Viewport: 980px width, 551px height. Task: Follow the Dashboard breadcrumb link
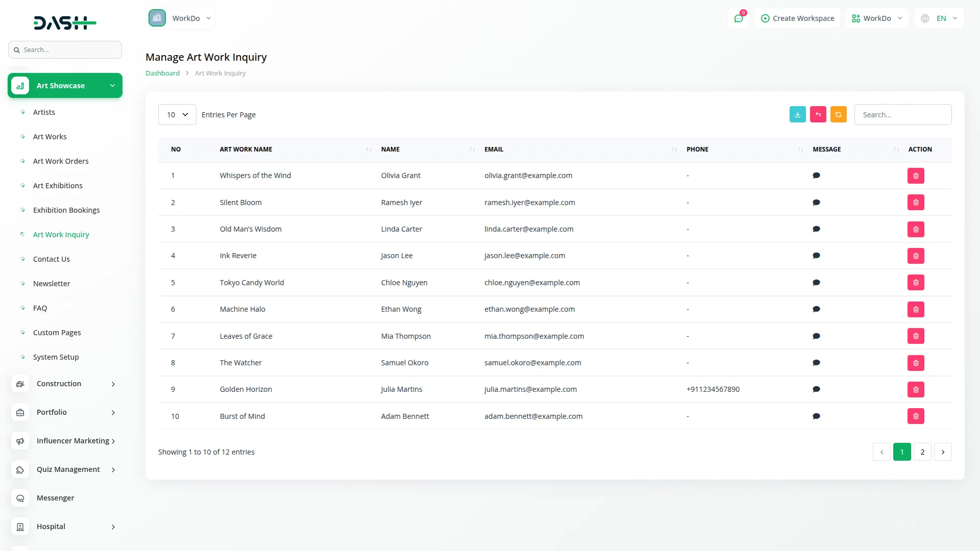(162, 73)
